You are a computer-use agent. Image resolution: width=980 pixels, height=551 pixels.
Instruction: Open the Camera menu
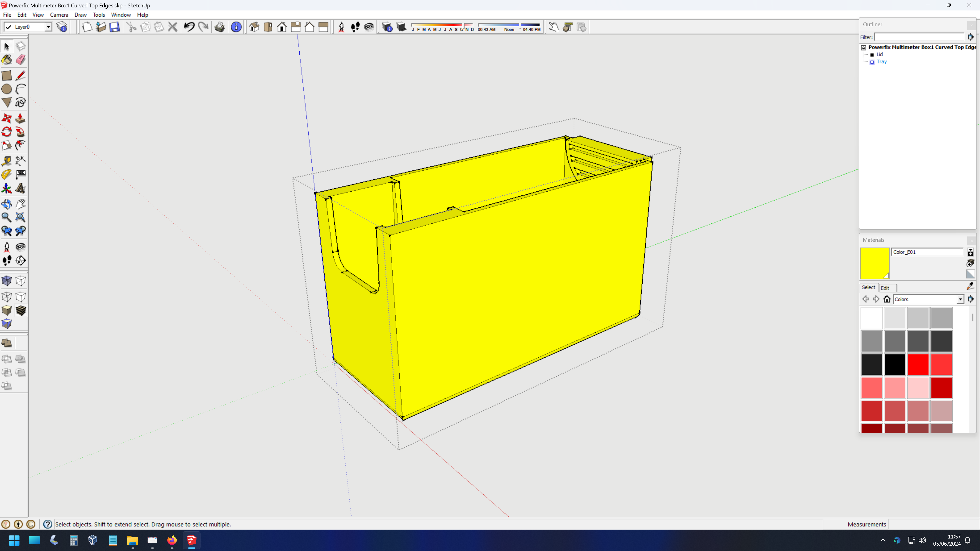point(59,15)
